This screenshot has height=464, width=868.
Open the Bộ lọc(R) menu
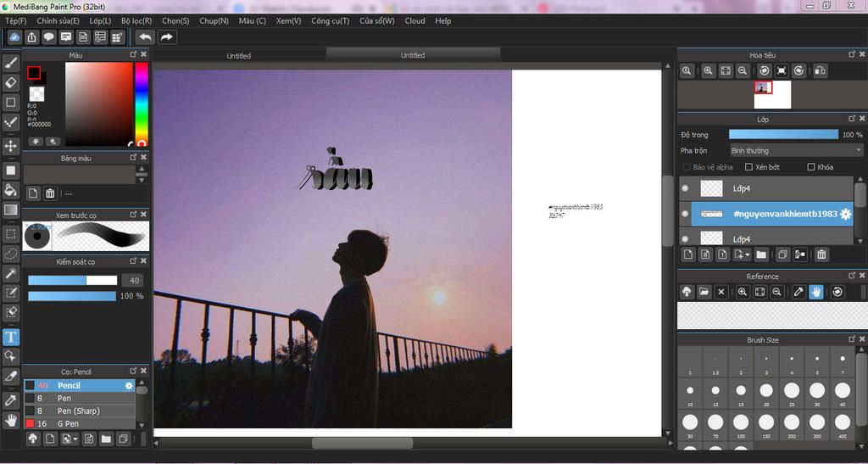[x=136, y=20]
